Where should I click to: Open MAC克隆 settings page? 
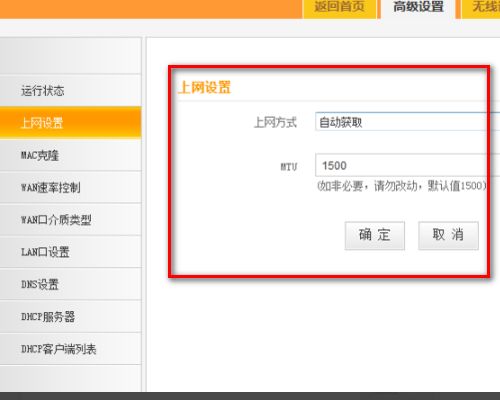point(70,155)
